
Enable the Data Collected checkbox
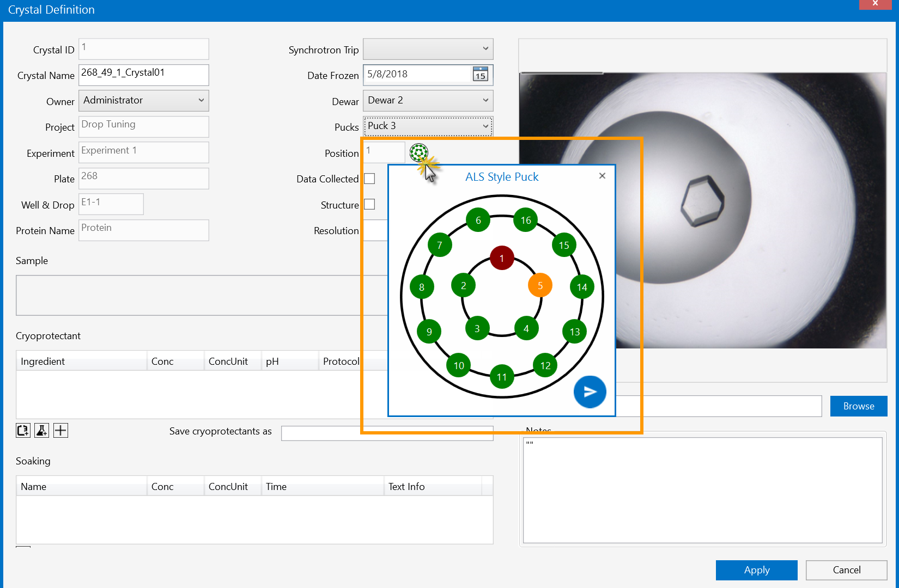[x=369, y=179]
